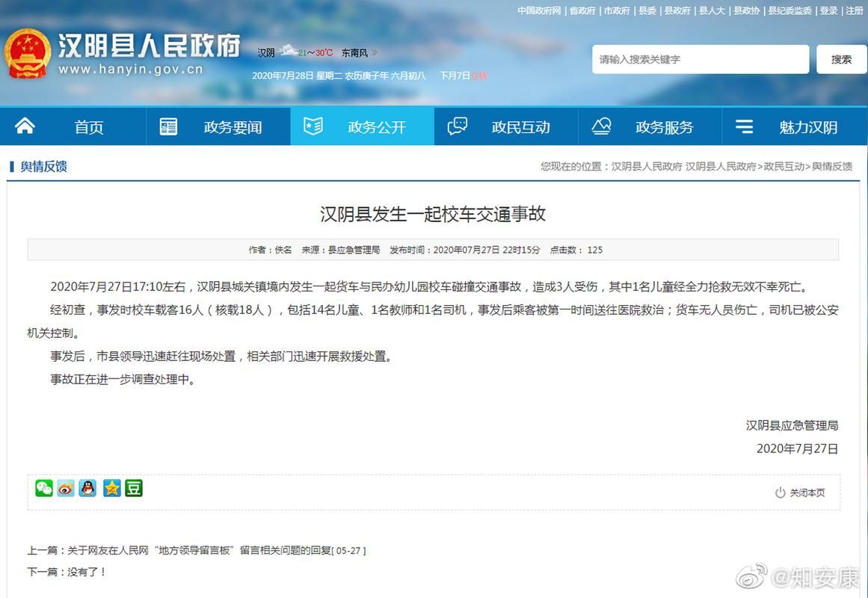
Task: Click 政民互动 in breadcrumb path
Action: coord(784,166)
